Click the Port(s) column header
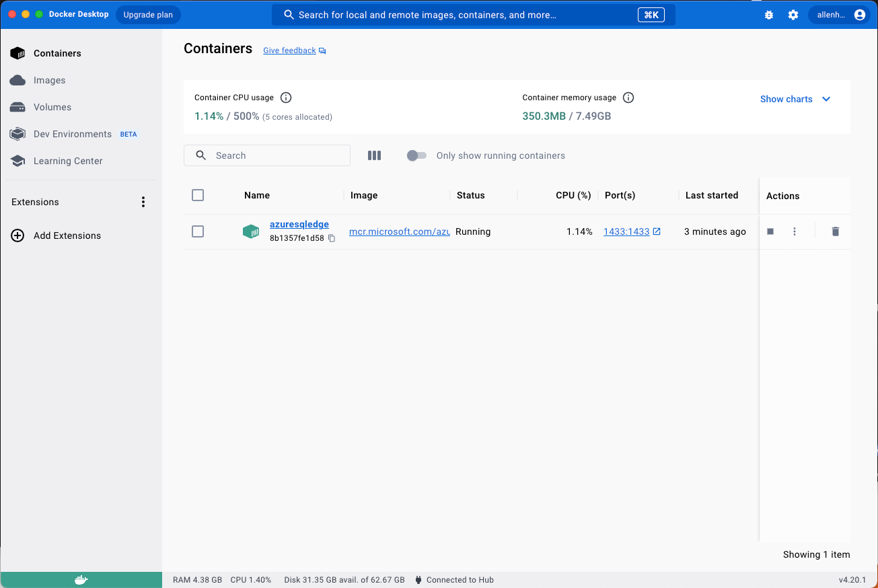878x588 pixels. (620, 195)
